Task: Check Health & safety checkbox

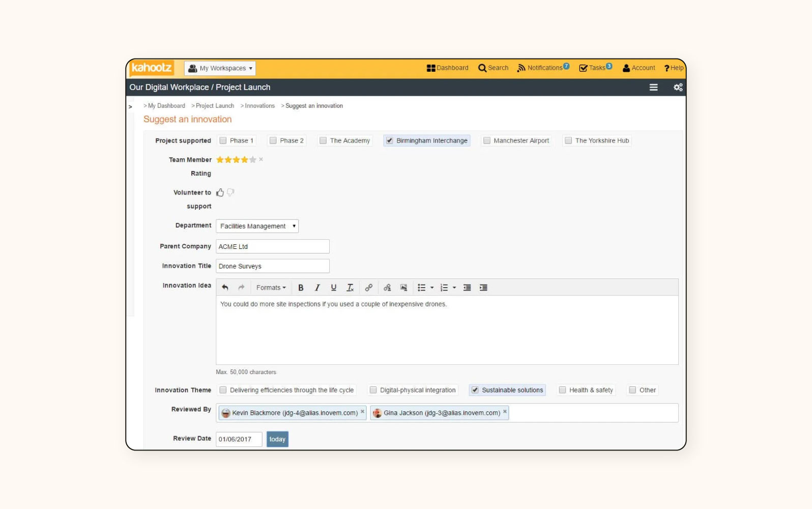Action: [562, 390]
